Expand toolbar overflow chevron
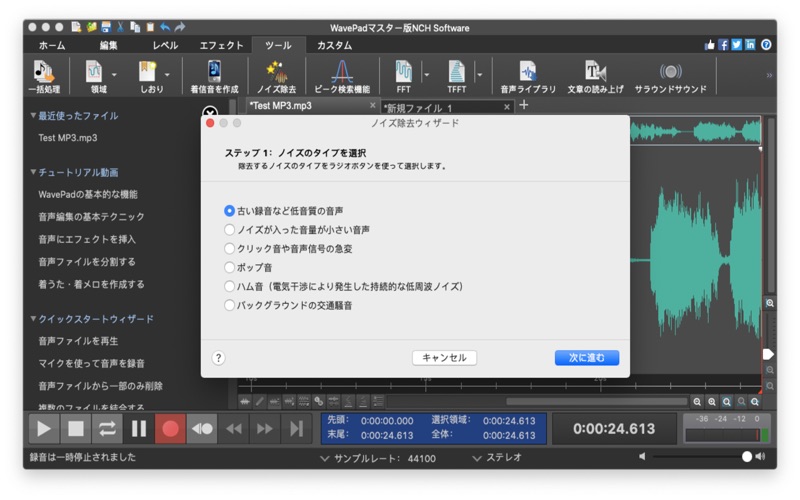The width and height of the screenshot is (800, 500). (x=769, y=76)
